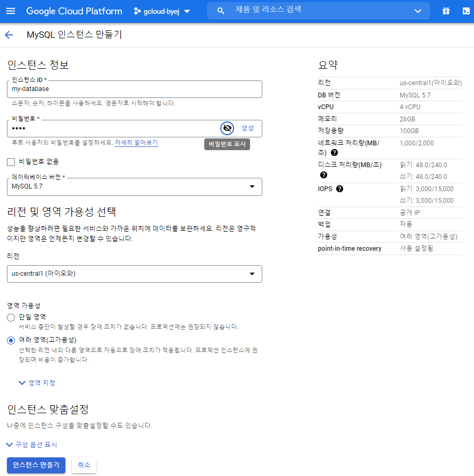Go back with the left arrow
474x476 pixels.
pos(9,35)
